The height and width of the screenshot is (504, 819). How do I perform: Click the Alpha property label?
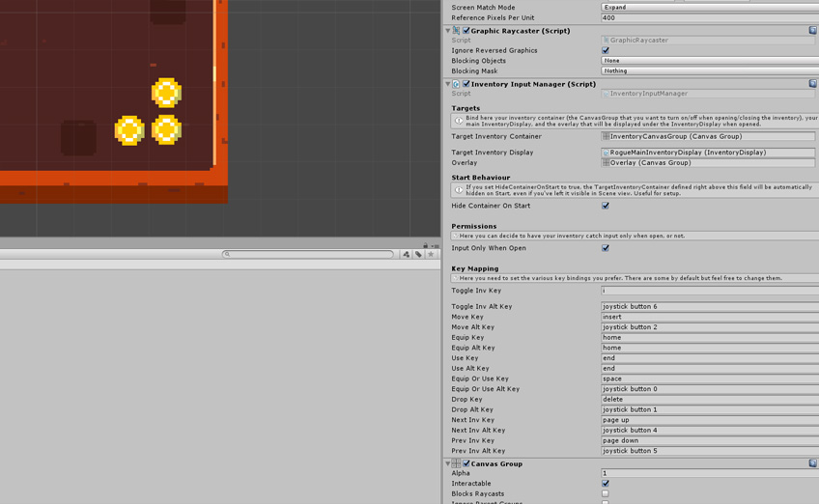pos(461,473)
